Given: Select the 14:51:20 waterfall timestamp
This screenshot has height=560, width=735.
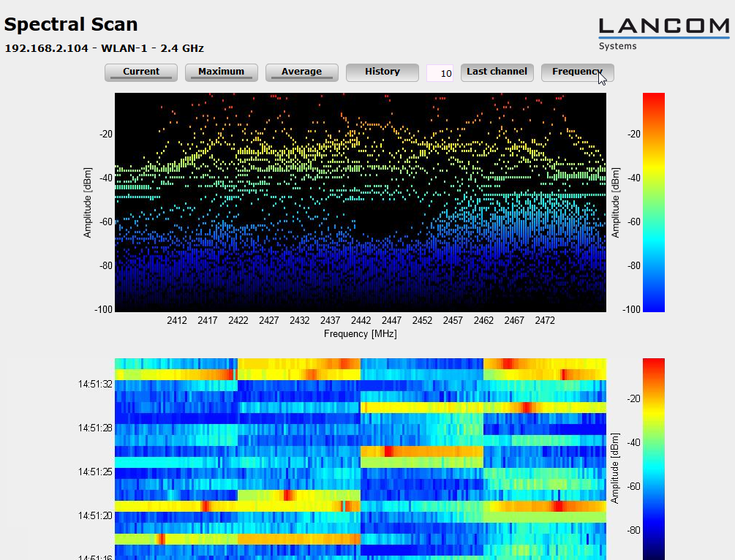Looking at the screenshot, I should click(96, 515).
